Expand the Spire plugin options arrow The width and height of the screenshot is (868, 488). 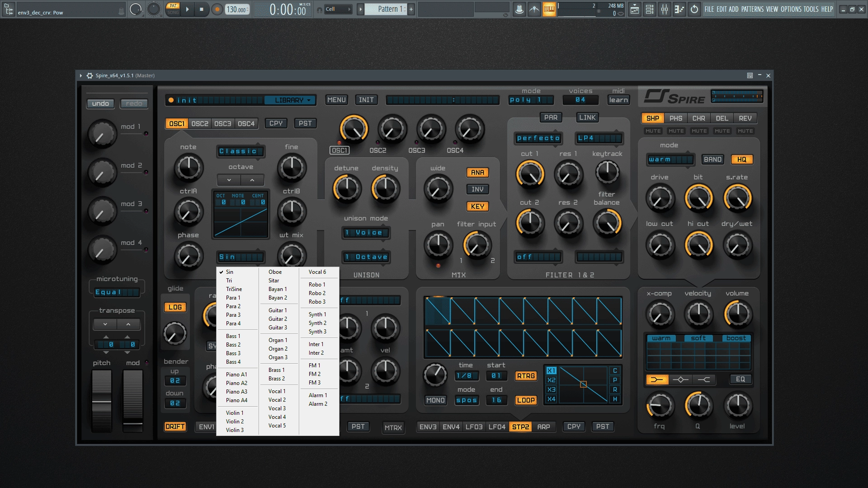tap(81, 75)
